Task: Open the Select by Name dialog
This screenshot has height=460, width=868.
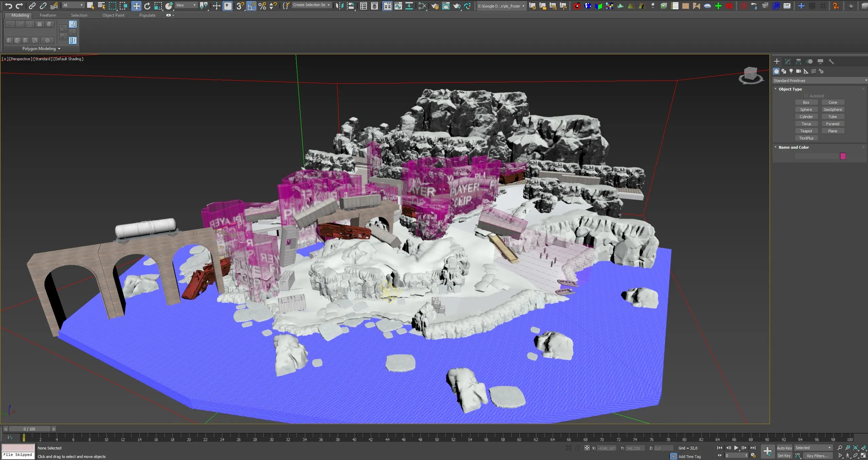Action: coord(101,5)
